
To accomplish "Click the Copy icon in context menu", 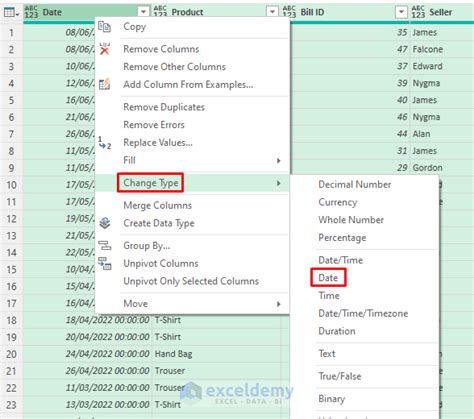I will click(105, 27).
